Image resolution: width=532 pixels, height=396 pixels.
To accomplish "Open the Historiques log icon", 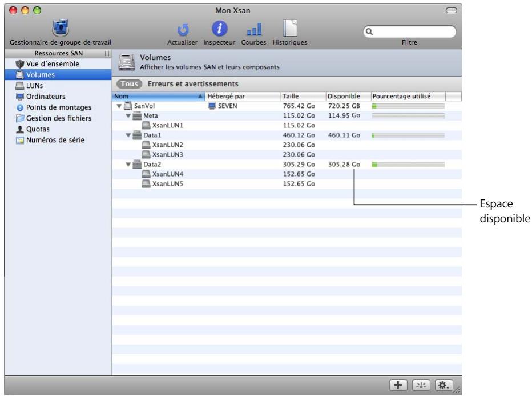I will click(x=290, y=28).
